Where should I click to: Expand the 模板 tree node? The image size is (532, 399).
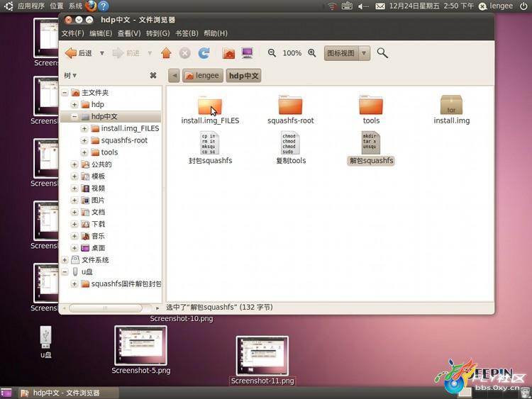74,176
